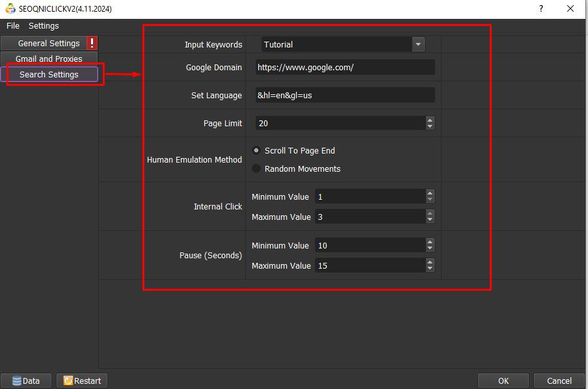The height and width of the screenshot is (389, 588).
Task: Click the question mark help button
Action: pyautogui.click(x=541, y=8)
